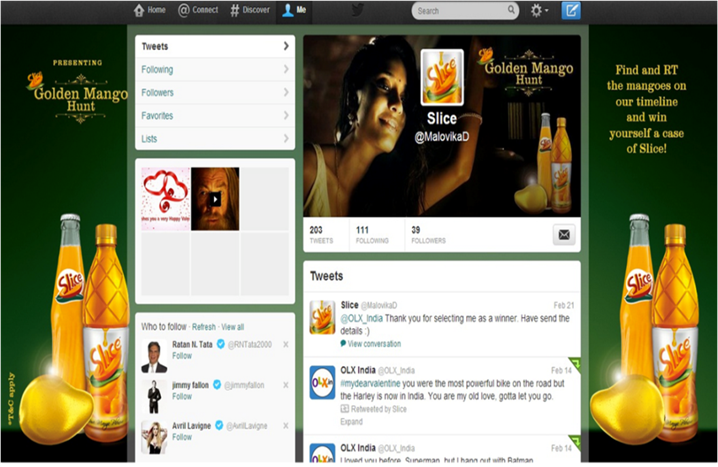Open Avril Lavigne's profile picture
718x467 pixels.
pos(154,438)
